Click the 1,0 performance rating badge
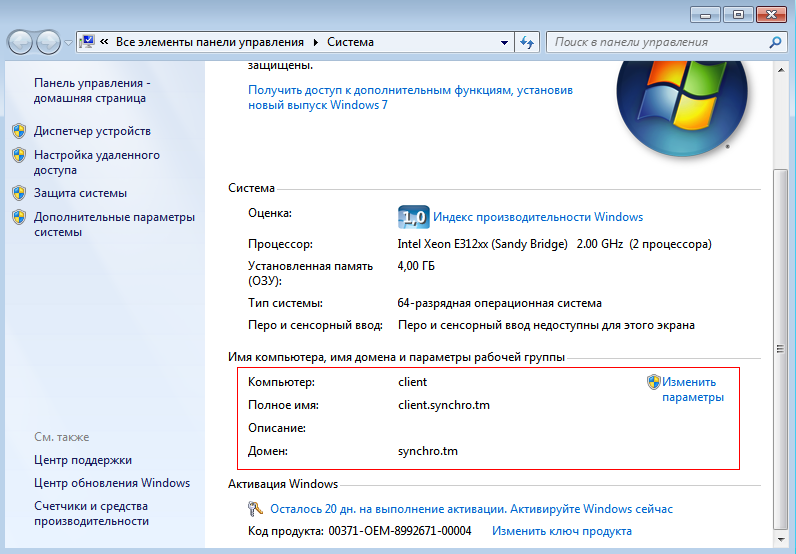 pyautogui.click(x=414, y=217)
